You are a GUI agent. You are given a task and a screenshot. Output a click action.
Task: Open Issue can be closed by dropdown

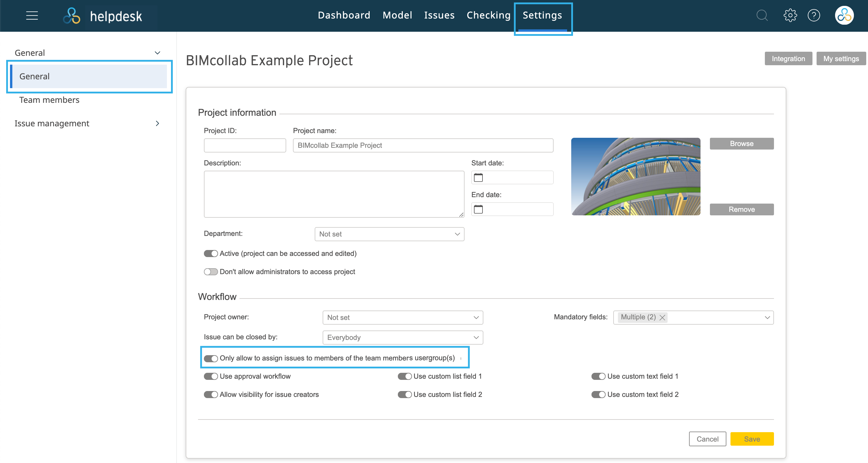pyautogui.click(x=403, y=338)
